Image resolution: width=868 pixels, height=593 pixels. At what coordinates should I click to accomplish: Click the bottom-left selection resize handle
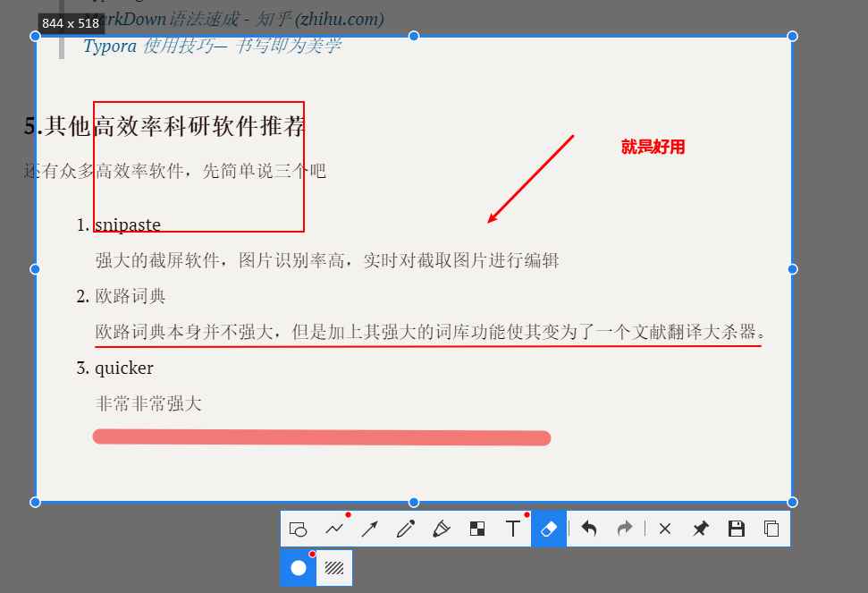point(35,502)
